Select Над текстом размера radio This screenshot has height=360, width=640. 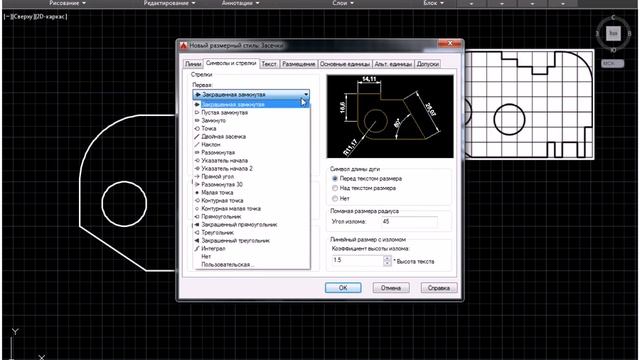click(x=335, y=188)
